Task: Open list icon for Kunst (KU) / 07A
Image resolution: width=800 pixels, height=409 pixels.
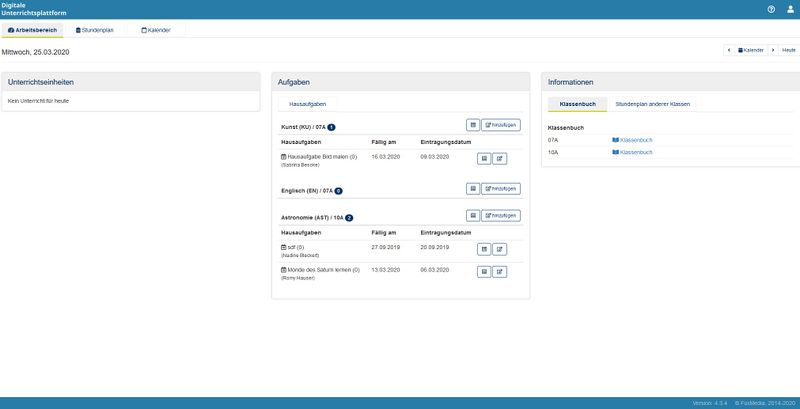Action: (x=473, y=125)
